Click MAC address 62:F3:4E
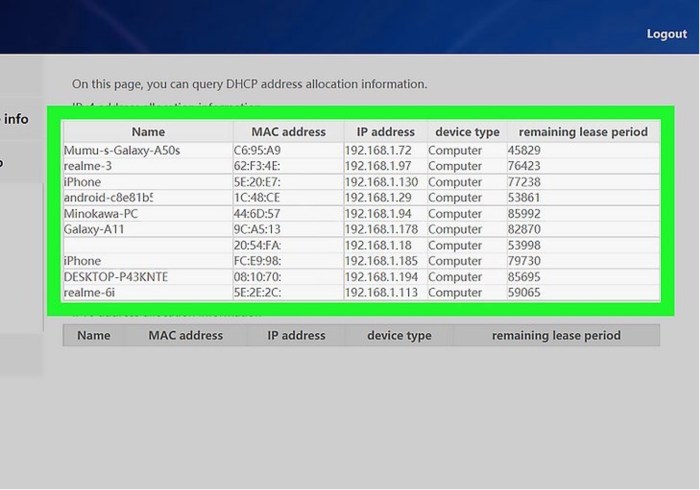 point(257,166)
